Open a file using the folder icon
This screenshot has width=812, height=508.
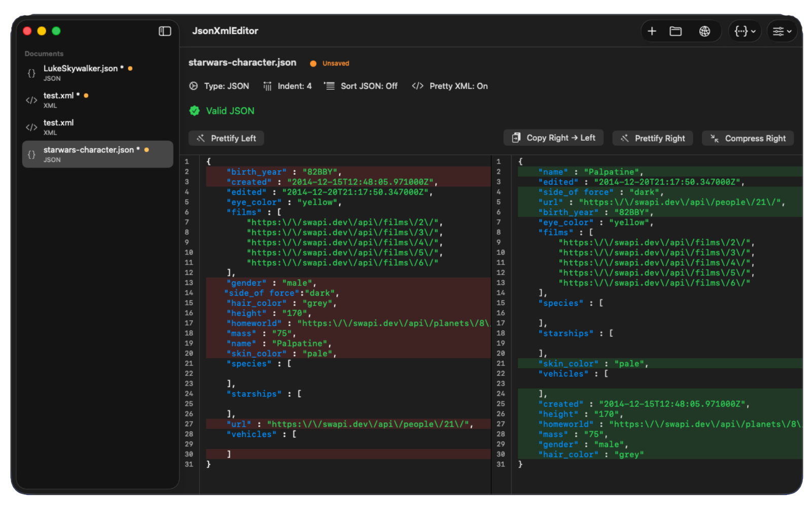point(675,31)
